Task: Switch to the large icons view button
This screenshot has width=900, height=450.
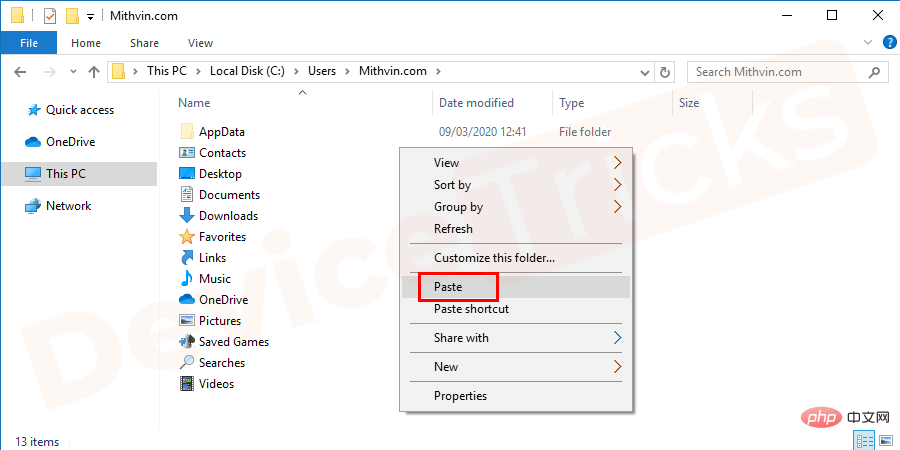Action: click(886, 441)
